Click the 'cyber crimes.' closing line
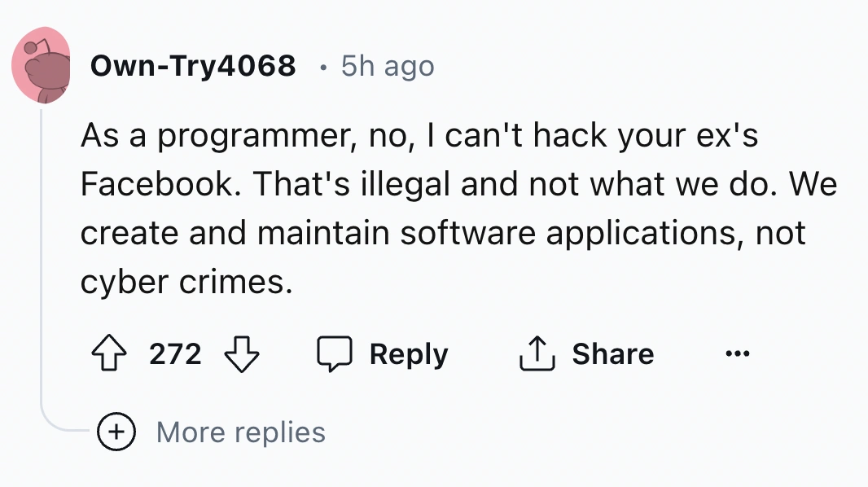 pyautogui.click(x=186, y=283)
